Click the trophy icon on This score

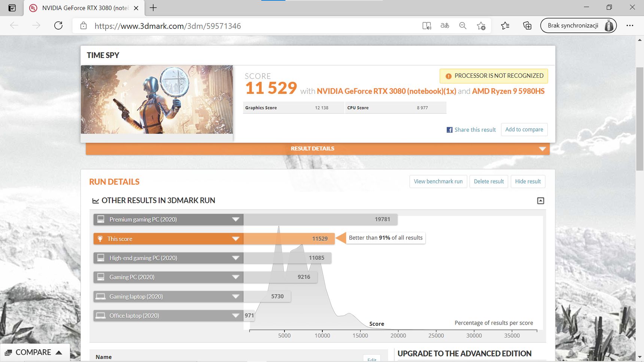pos(100,239)
